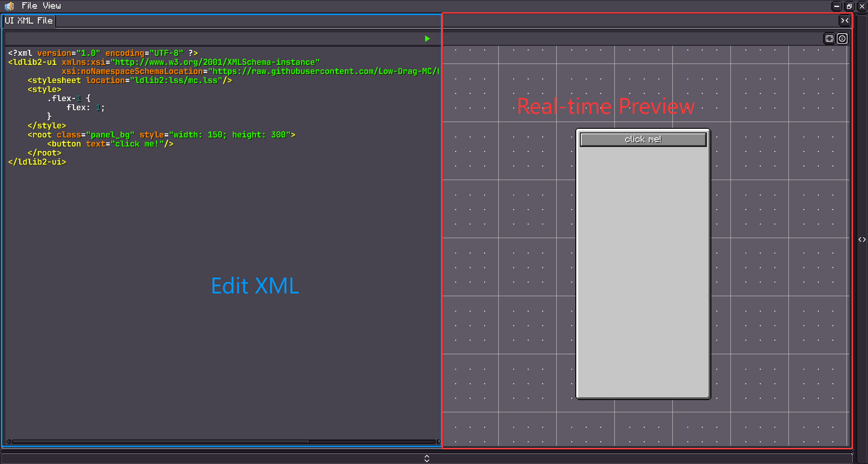Click the horizontal scrollbar left arrow
The width and height of the screenshot is (868, 464).
[8, 441]
